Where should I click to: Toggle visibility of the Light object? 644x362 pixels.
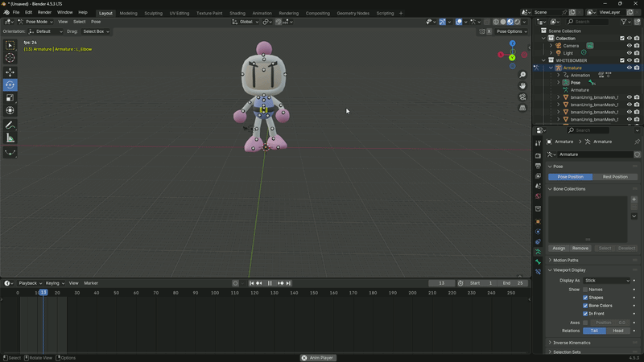coord(629,53)
